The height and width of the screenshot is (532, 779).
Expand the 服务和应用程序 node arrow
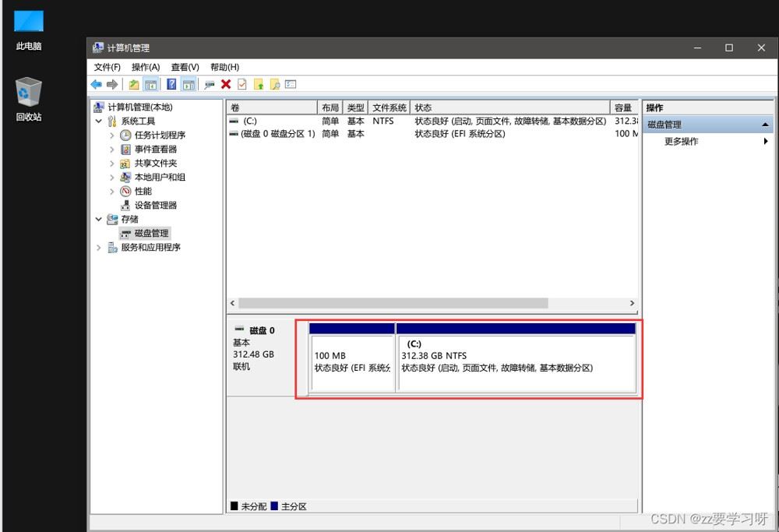coord(98,248)
